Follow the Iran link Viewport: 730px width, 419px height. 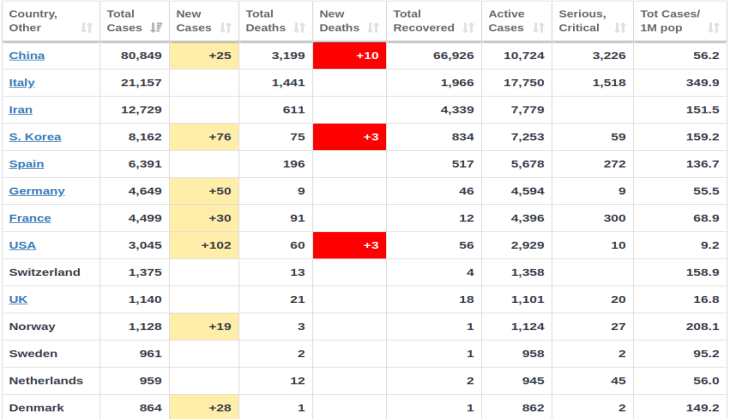[21, 110]
